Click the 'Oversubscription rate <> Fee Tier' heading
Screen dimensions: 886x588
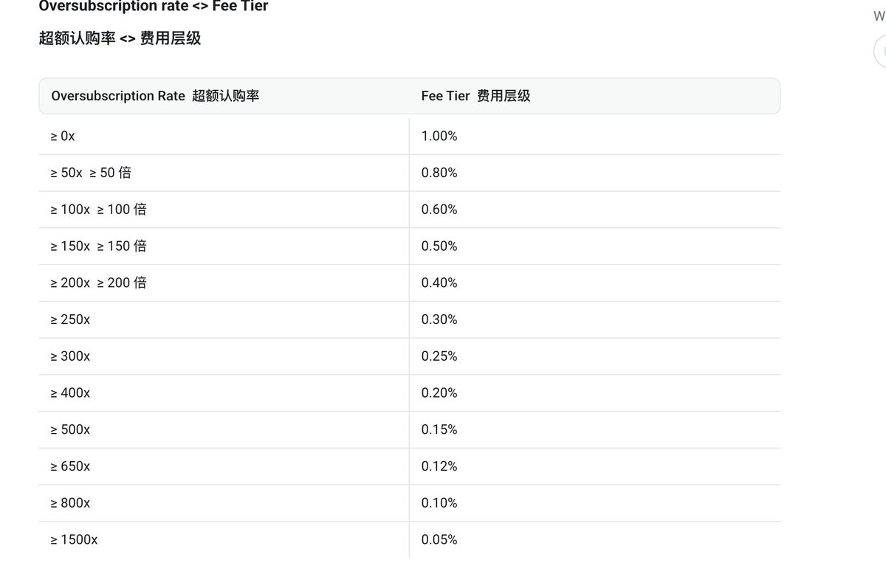(153, 7)
